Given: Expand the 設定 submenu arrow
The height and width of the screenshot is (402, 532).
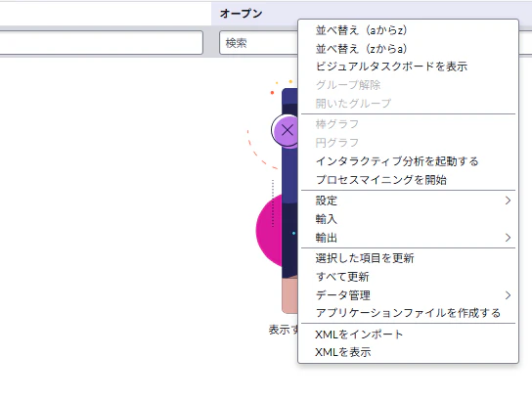Looking at the screenshot, I should pos(508,201).
